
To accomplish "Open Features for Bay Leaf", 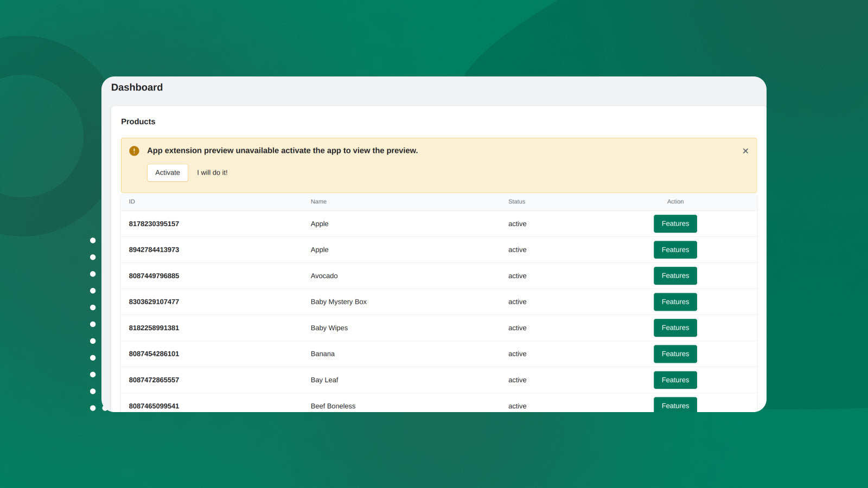I will pyautogui.click(x=675, y=380).
